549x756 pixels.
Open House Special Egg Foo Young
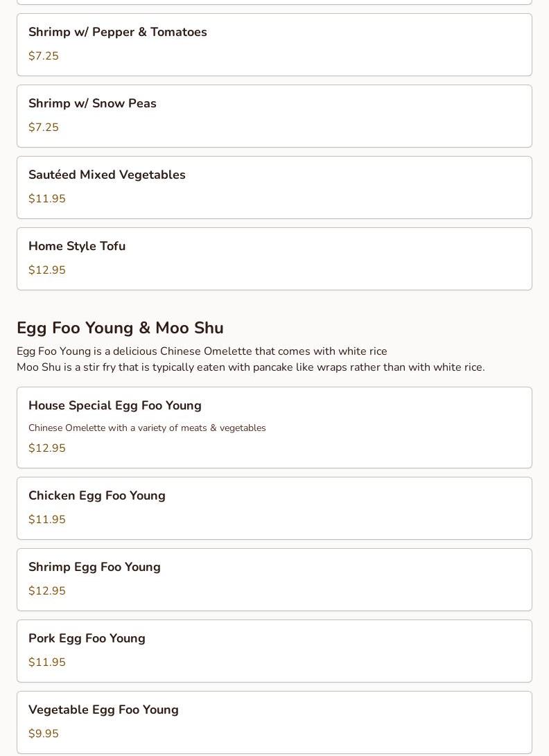tap(115, 406)
